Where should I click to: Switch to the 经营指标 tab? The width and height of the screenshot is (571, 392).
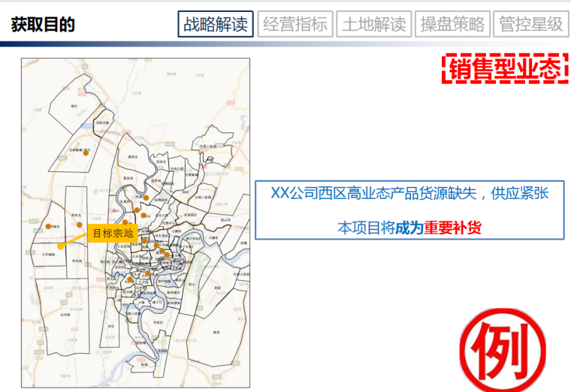pyautogui.click(x=295, y=24)
